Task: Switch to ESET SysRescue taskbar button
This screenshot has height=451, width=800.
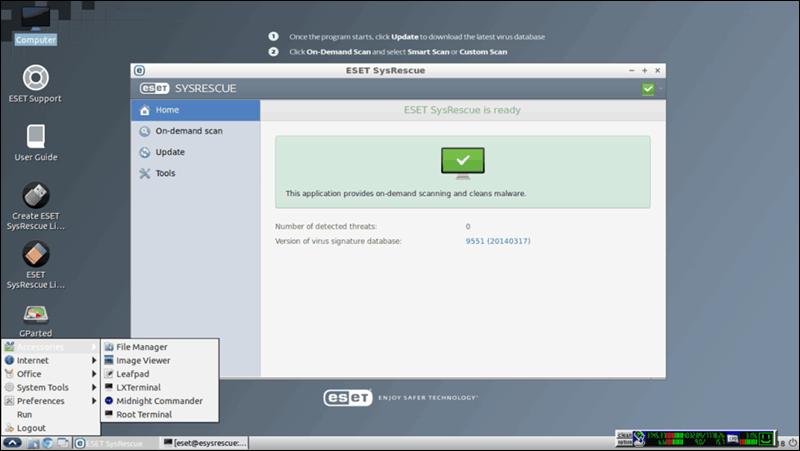Action: tap(116, 443)
